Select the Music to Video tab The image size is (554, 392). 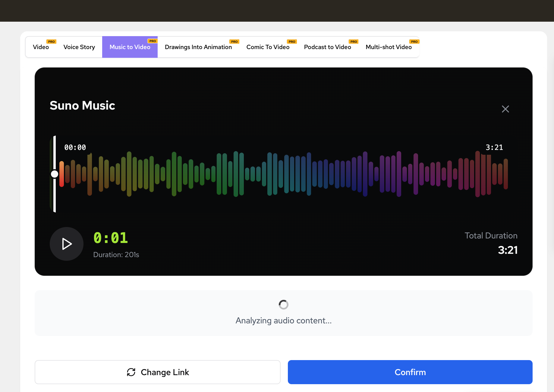click(130, 47)
